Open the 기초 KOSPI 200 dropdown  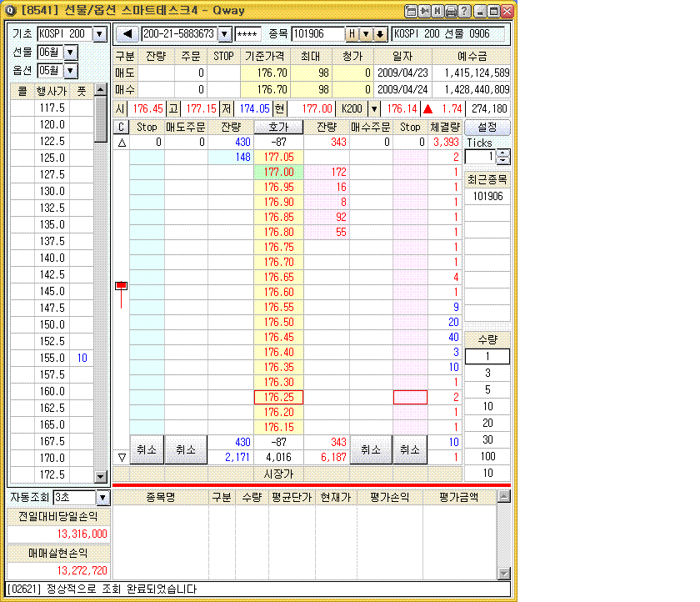(x=99, y=34)
